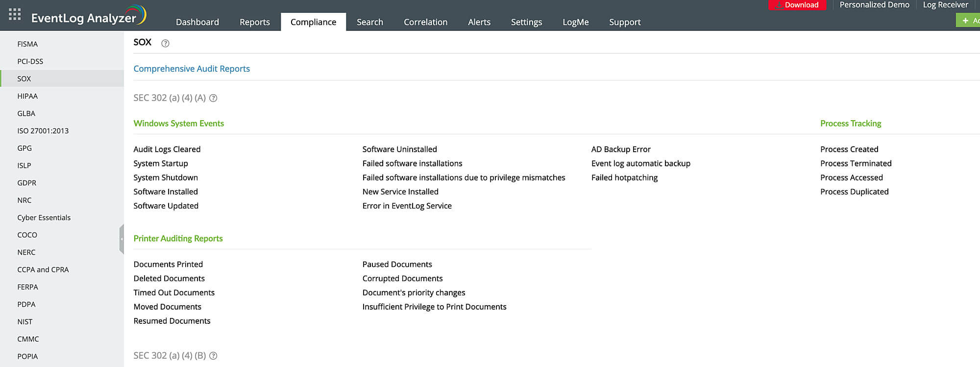Viewport: 980px width, 367px height.
Task: Open the app grid launcher icon
Action: 15,14
